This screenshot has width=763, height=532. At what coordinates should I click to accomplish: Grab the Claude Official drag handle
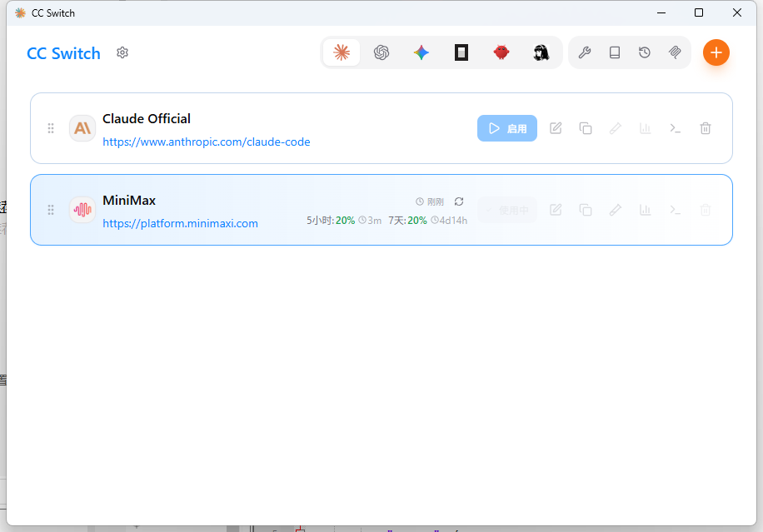coord(51,128)
